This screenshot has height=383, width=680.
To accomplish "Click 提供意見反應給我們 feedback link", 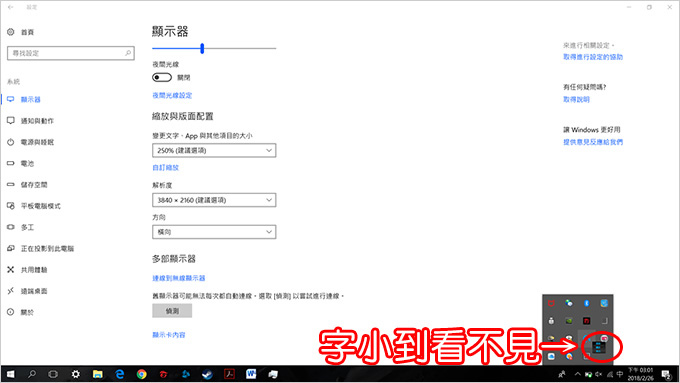I will click(x=593, y=142).
